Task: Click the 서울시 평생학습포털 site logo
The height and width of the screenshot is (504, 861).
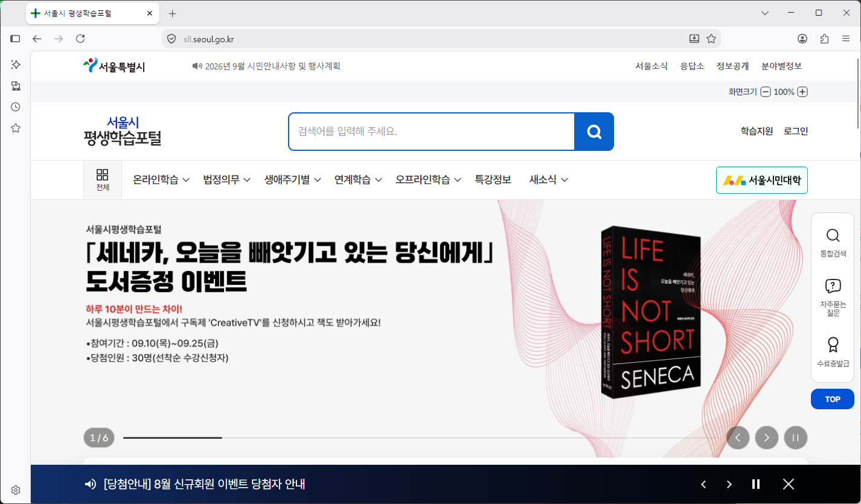Action: click(123, 131)
